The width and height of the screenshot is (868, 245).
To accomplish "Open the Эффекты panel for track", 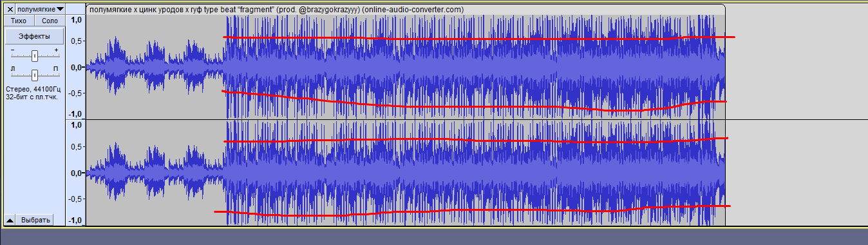I will pos(35,36).
